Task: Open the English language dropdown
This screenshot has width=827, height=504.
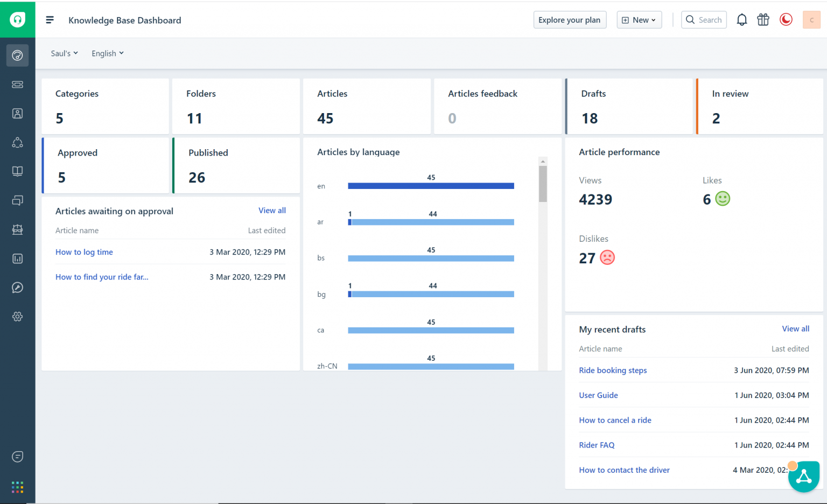Action: coord(107,53)
